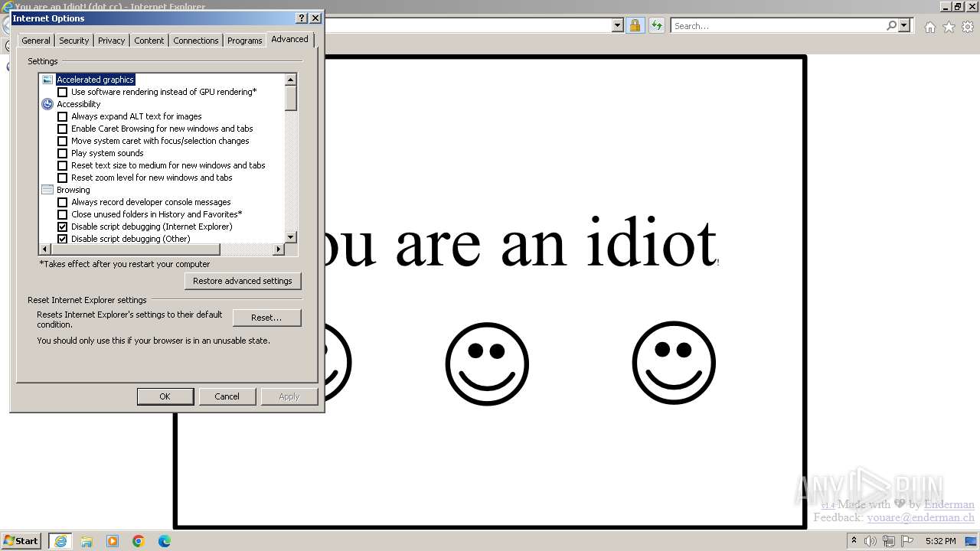Click the security lock icon in address bar
This screenshot has width=980, height=551.
click(635, 26)
